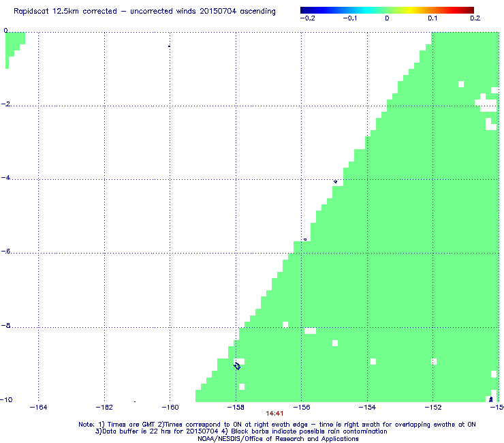Screen dimensions: 504x443
Task: Click the plot title "Rapidscat 12.5km corrected − uncorrected winds 20150704 ascending"
Action: click(144, 12)
